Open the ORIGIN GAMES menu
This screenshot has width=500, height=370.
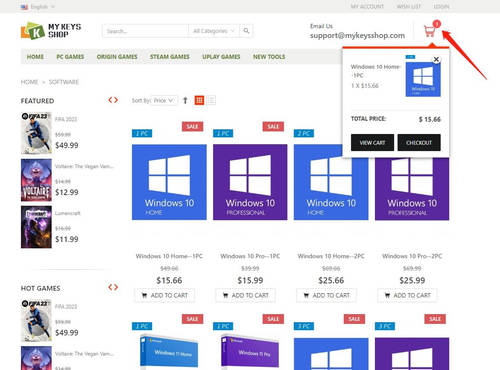point(117,57)
